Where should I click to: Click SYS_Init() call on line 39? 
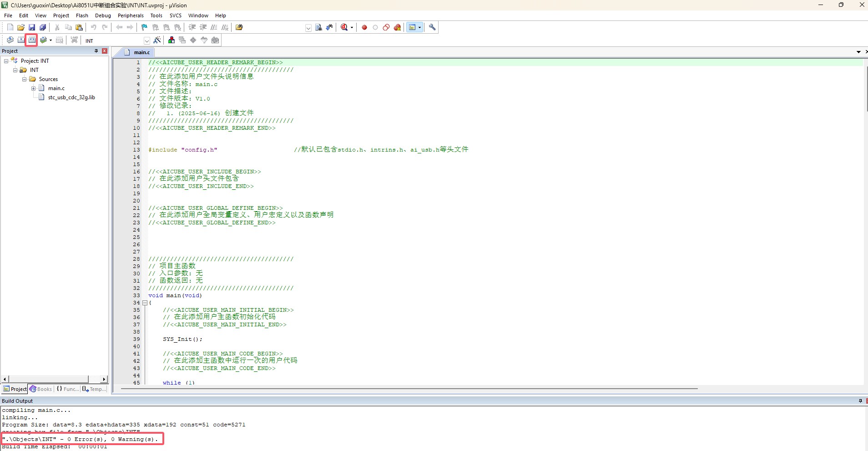[x=182, y=339]
